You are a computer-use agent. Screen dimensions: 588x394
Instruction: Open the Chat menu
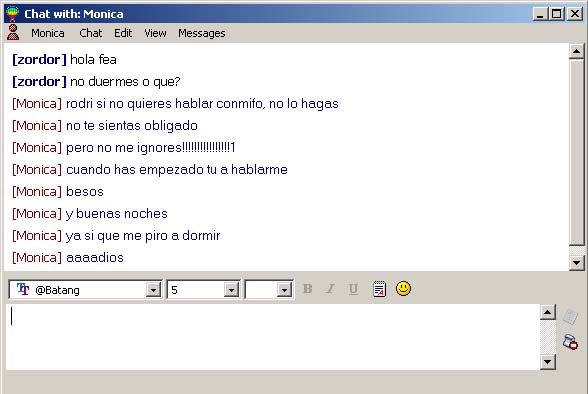pos(90,33)
